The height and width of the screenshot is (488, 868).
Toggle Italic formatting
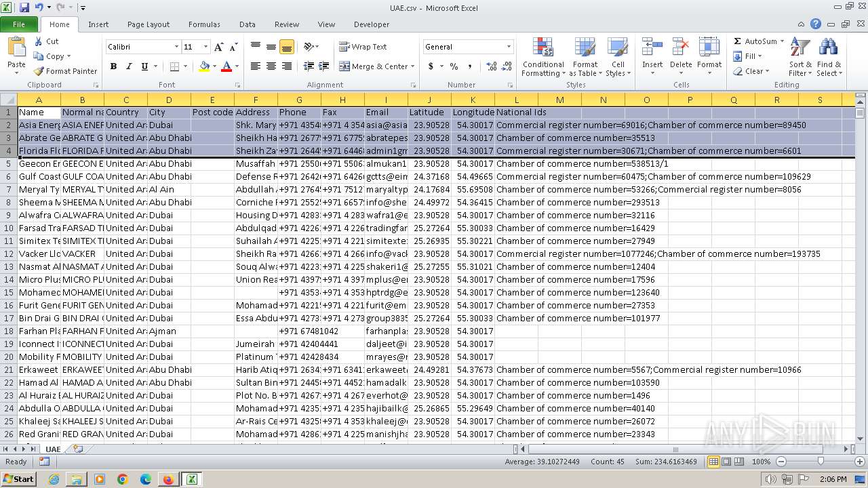tap(129, 66)
